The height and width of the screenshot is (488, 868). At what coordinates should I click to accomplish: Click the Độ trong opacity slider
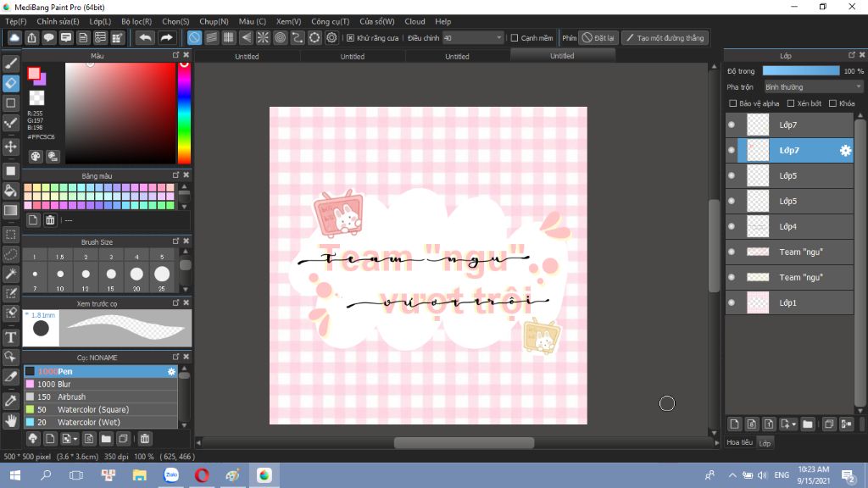(800, 71)
